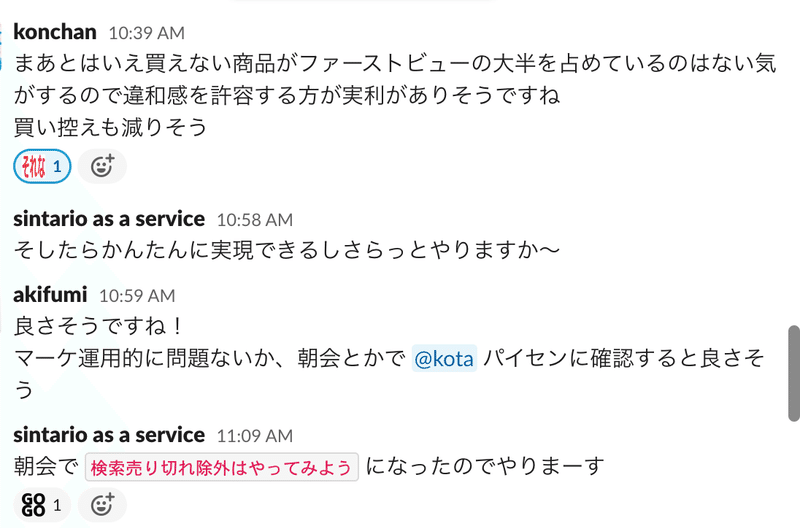Click the message scrollbar thumb
Image resolution: width=800 pixels, height=528 pixels.
click(x=794, y=373)
